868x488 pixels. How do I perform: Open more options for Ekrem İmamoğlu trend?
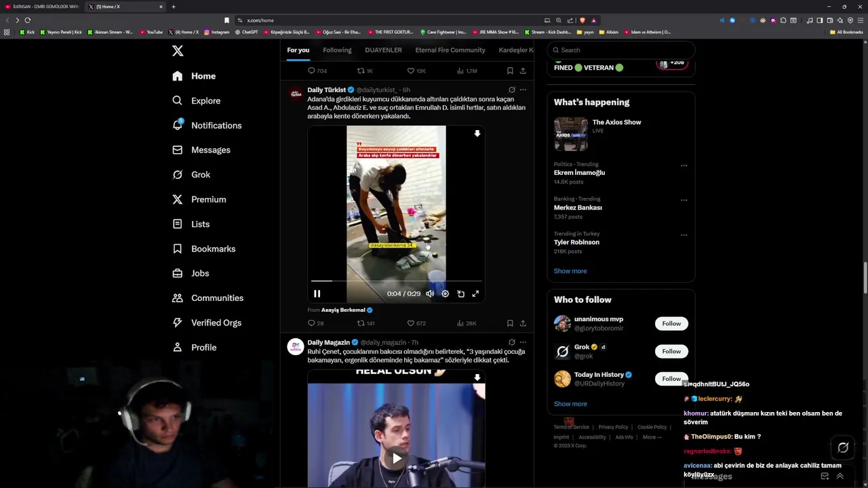click(x=684, y=165)
